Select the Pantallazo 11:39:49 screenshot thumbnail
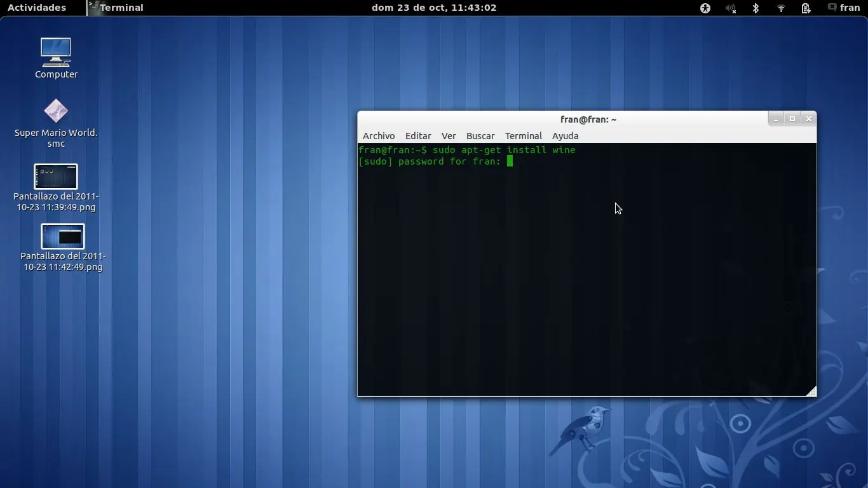The height and width of the screenshot is (488, 868). pos(56,177)
